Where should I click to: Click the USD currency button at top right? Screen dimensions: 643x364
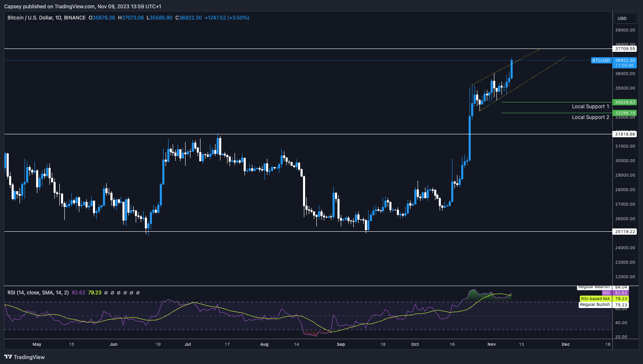point(625,18)
